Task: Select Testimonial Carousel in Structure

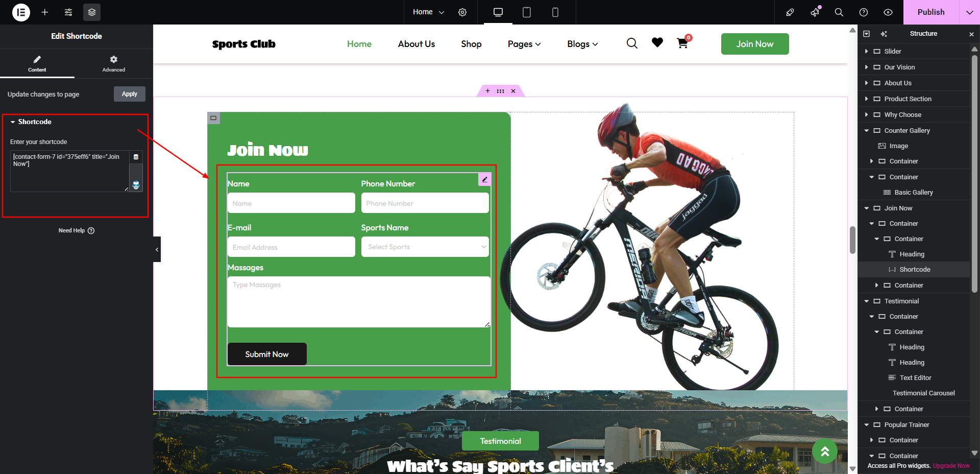Action: (x=923, y=393)
